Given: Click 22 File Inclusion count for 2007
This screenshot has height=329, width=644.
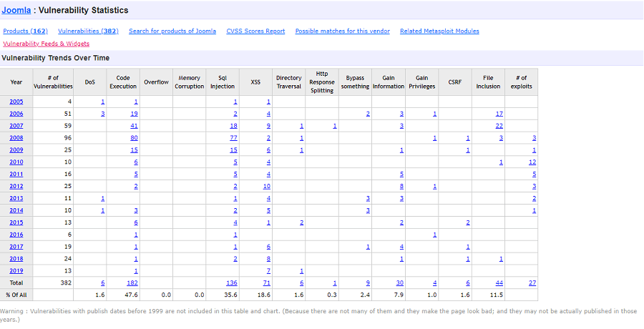Looking at the screenshot, I should (x=499, y=126).
